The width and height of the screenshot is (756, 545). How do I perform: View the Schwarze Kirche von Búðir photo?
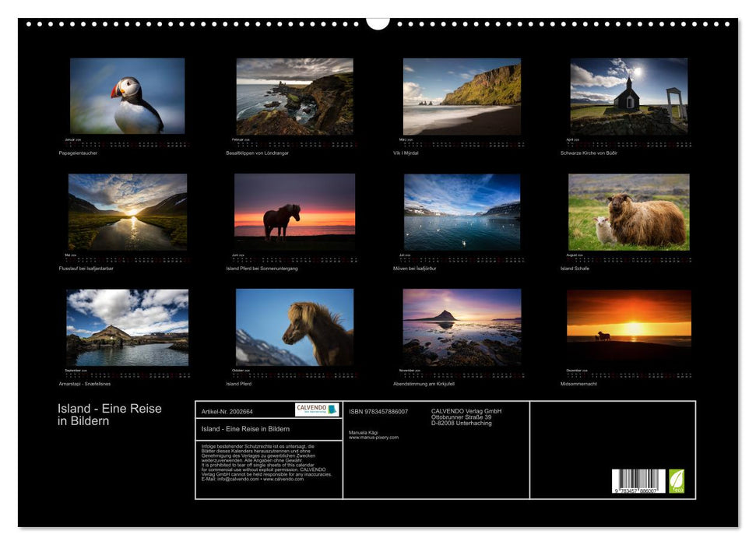[628, 97]
